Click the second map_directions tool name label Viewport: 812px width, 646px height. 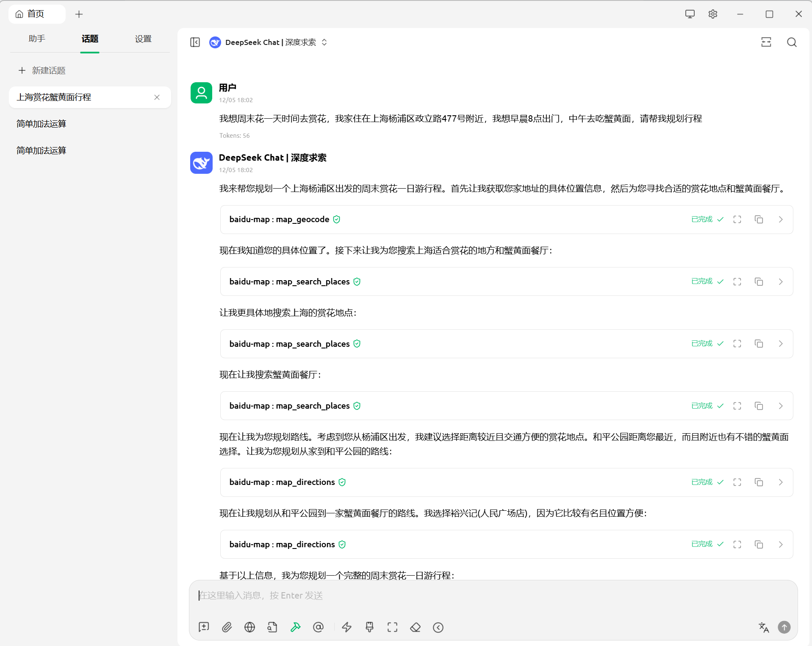(x=282, y=545)
